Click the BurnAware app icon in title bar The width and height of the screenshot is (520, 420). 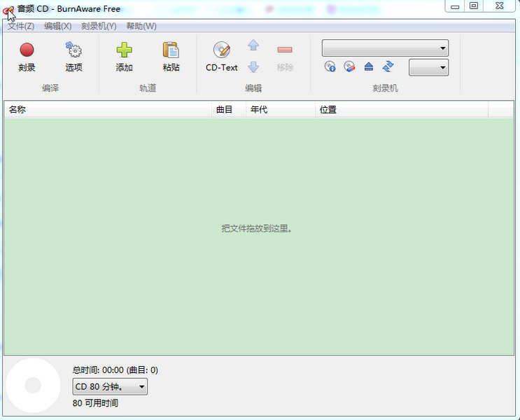(x=8, y=10)
